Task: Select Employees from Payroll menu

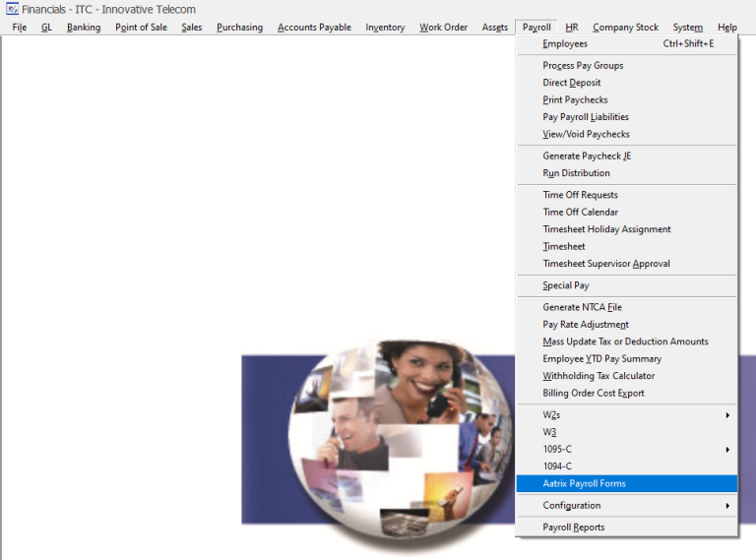Action: pyautogui.click(x=565, y=44)
